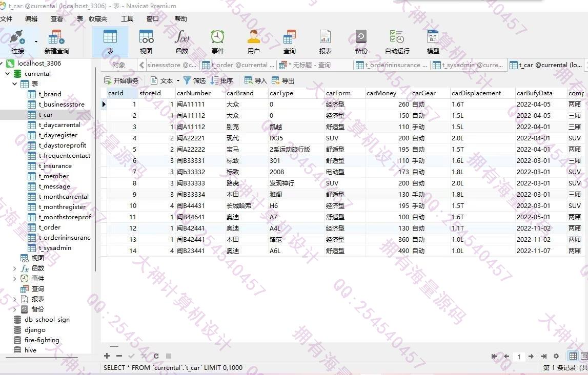The image size is (588, 375).
Task: Open the 帮助 menu
Action: click(181, 19)
